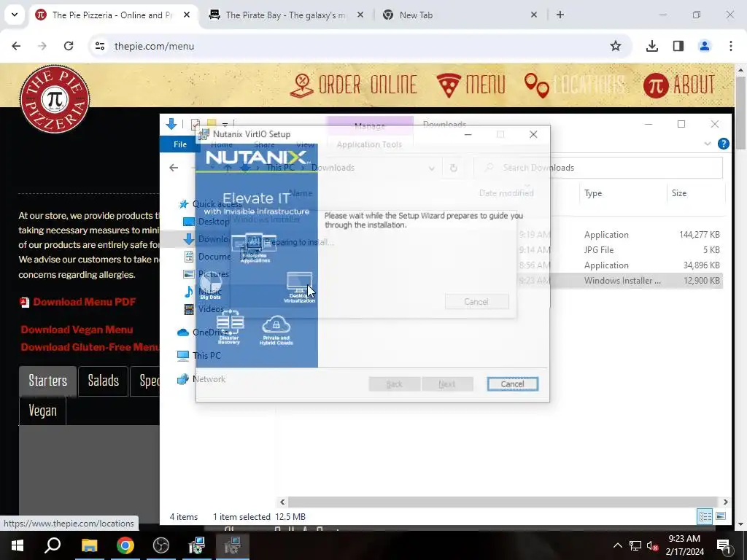This screenshot has height=560, width=747.
Task: Switch Explorer to details view icon
Action: [705, 516]
